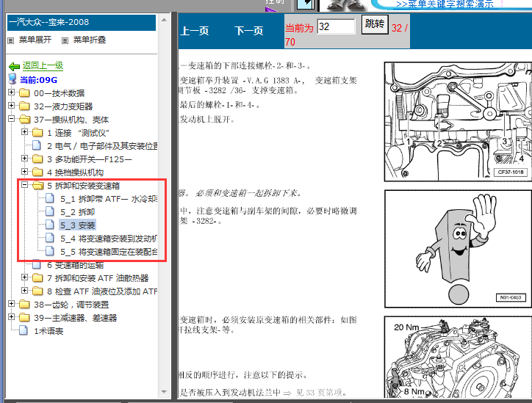Screen dimensions: 532x403
Task: Go to previous page with 上一页
Action: [x=195, y=31]
